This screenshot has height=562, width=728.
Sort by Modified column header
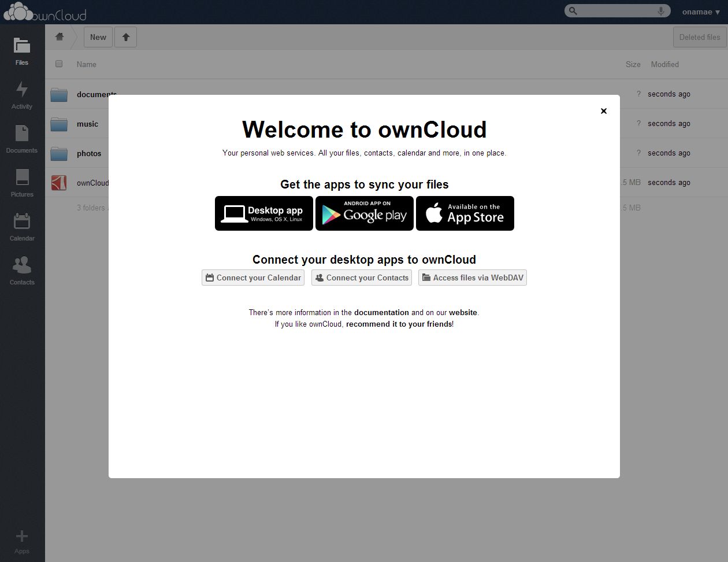click(x=665, y=64)
